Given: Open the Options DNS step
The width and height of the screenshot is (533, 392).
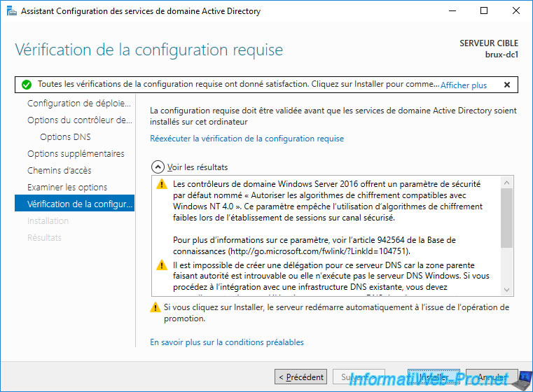Looking at the screenshot, I should point(65,137).
